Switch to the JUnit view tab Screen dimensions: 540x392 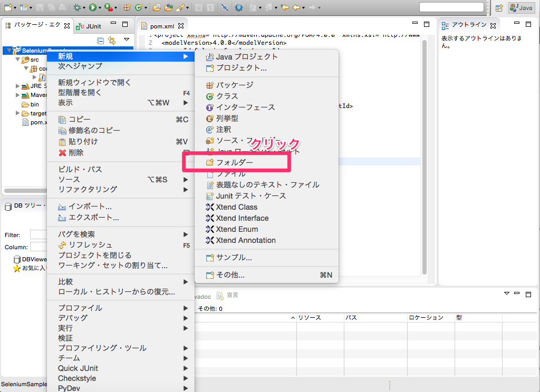pyautogui.click(x=89, y=26)
